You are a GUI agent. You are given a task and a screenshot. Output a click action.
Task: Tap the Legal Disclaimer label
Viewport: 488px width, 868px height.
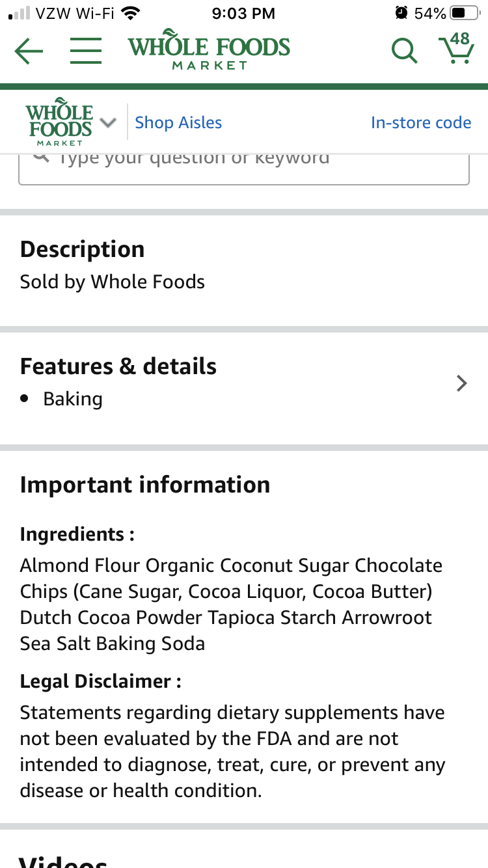[100, 681]
